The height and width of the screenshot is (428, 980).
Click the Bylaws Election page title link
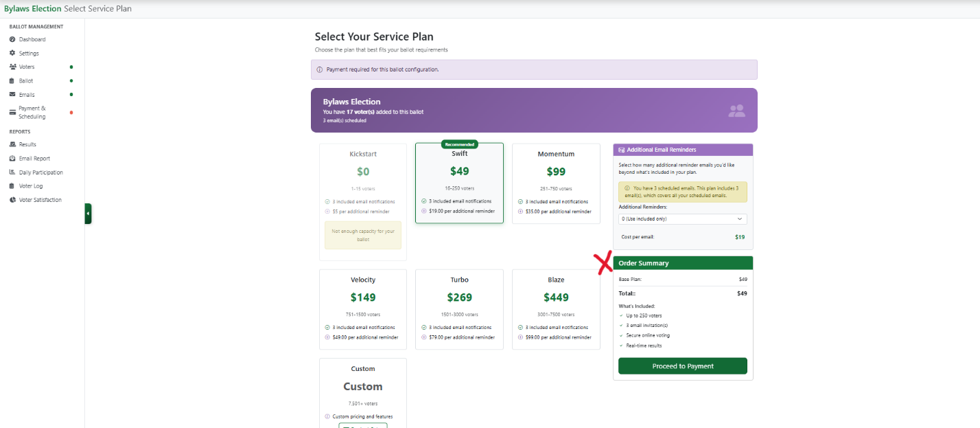[x=32, y=9]
